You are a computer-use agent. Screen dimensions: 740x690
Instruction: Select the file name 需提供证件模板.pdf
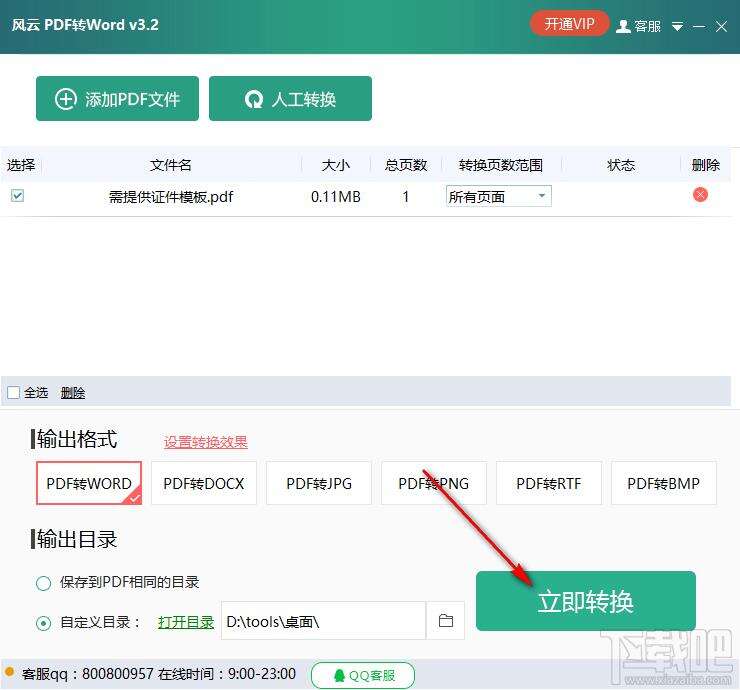click(x=171, y=196)
